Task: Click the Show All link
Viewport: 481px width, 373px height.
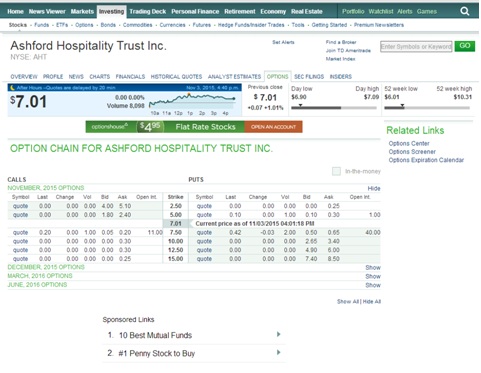Action: coord(348,301)
